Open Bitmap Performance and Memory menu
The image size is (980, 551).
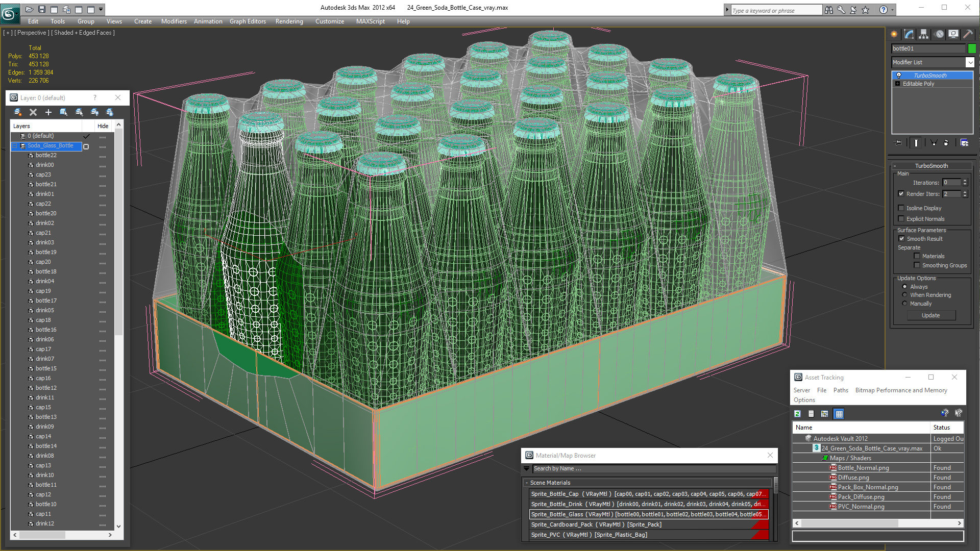[901, 390]
